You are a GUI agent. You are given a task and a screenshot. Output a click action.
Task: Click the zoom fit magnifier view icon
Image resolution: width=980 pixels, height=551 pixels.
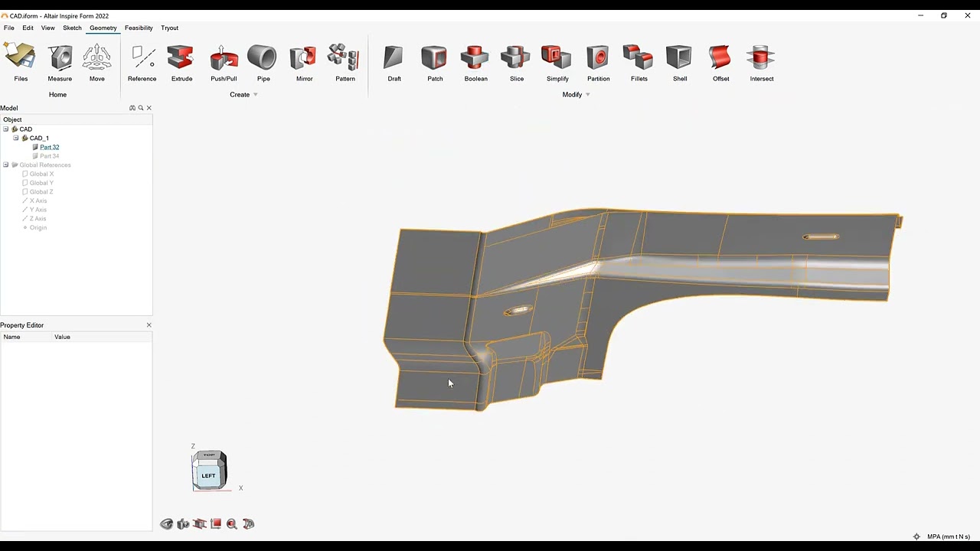[x=232, y=524]
